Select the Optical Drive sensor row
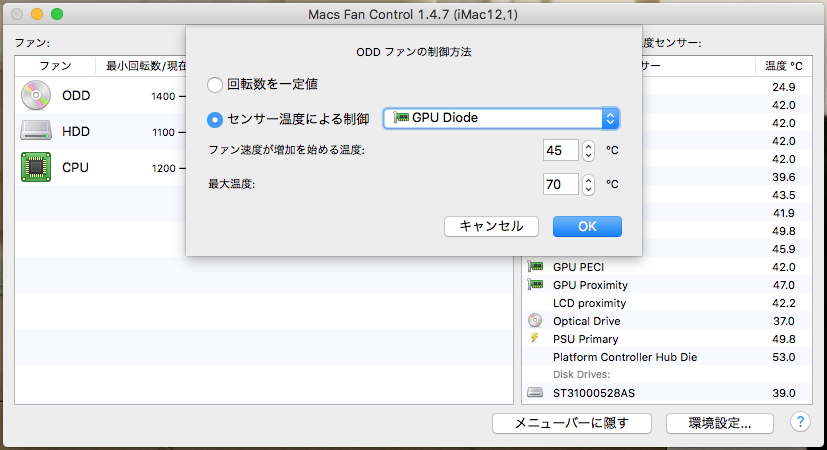Image resolution: width=827 pixels, height=450 pixels. coord(667,321)
